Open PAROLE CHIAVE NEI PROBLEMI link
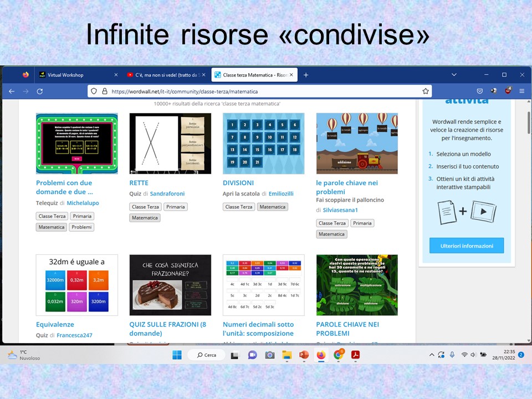This screenshot has height=399, width=532. 347,329
